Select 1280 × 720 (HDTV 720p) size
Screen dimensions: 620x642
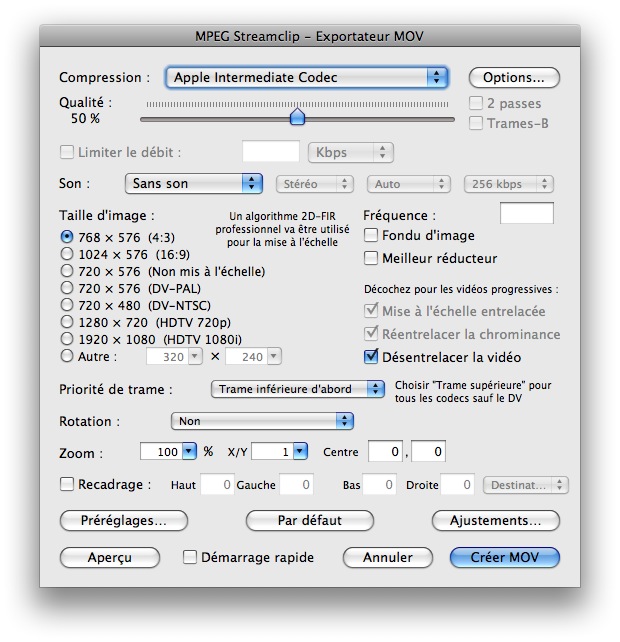point(67,322)
